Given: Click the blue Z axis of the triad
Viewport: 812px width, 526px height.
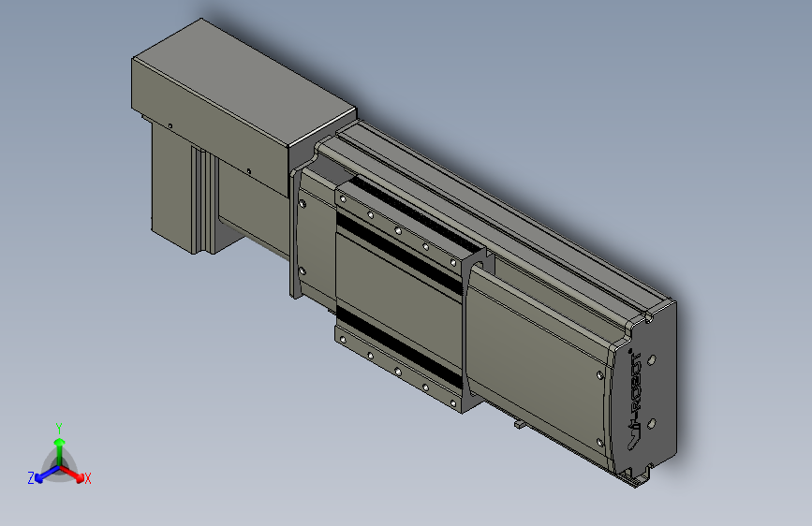Looking at the screenshot, I should (x=47, y=474).
